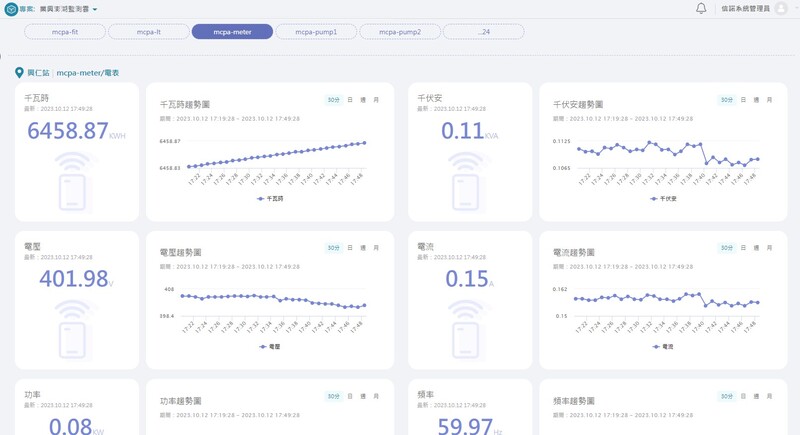Click the app logo icon at top left
This screenshot has width=800, height=435.
point(11,9)
